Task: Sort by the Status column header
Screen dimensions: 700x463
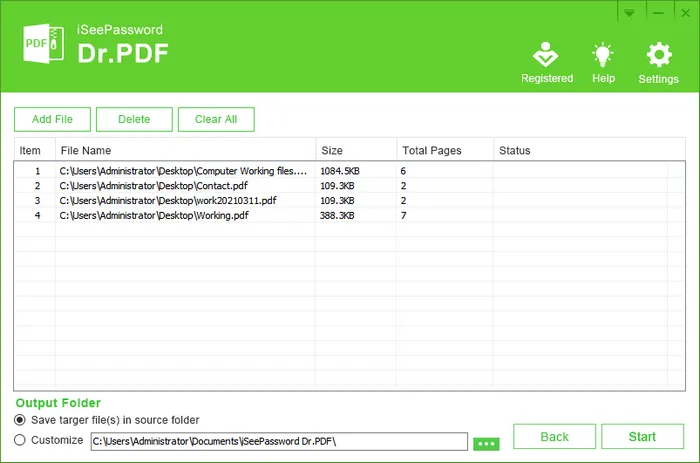Action: click(589, 150)
